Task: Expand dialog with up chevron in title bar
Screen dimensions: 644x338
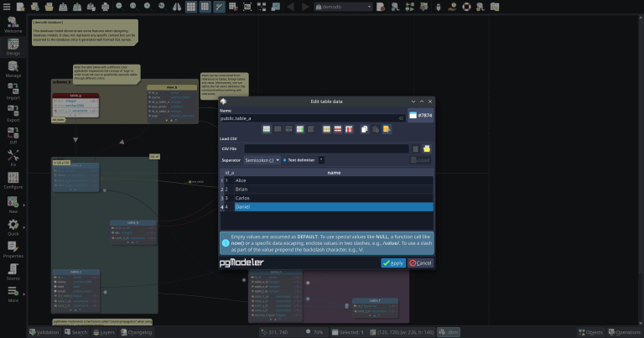Action: tap(422, 101)
